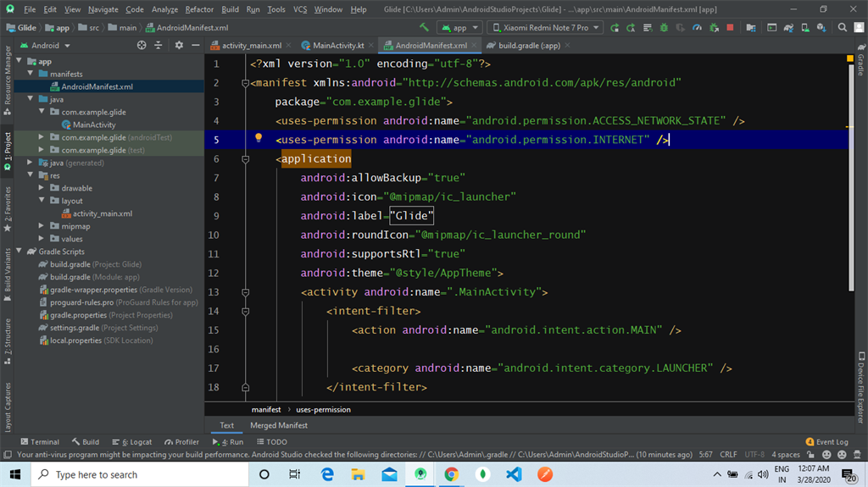This screenshot has height=487, width=868.
Task: Open the Android Profiler gauge icon
Action: (x=696, y=27)
